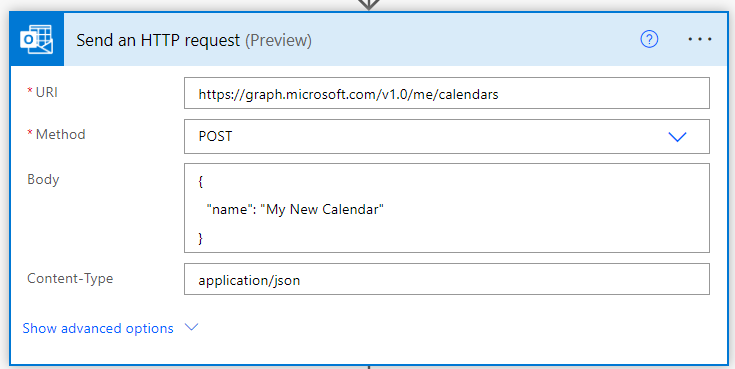This screenshot has height=369, width=735.
Task: Click into the Body text area
Action: click(x=447, y=208)
